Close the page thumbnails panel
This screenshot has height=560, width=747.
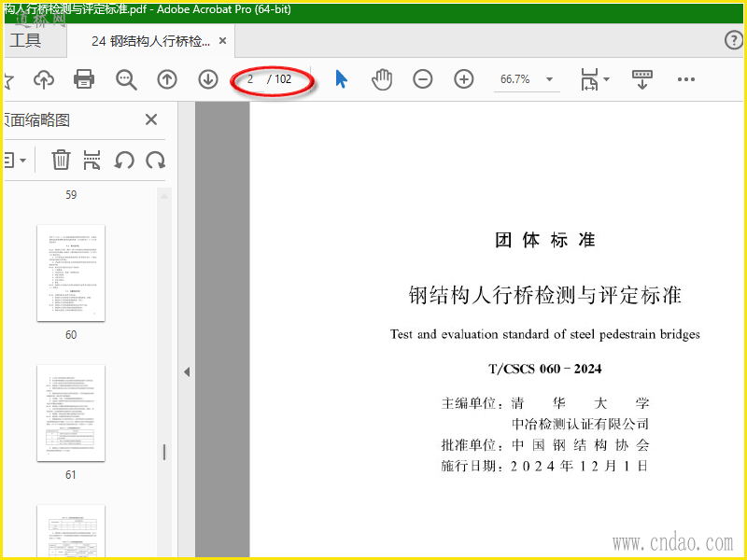pos(151,119)
